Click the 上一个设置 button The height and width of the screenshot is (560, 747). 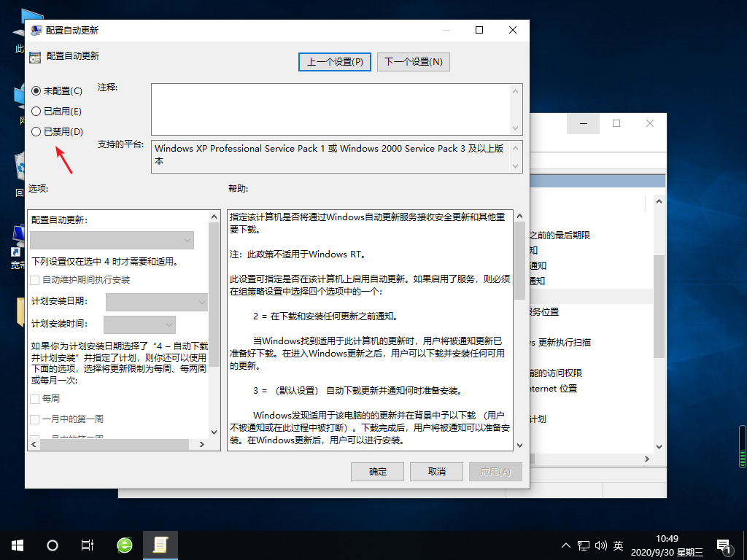(334, 61)
